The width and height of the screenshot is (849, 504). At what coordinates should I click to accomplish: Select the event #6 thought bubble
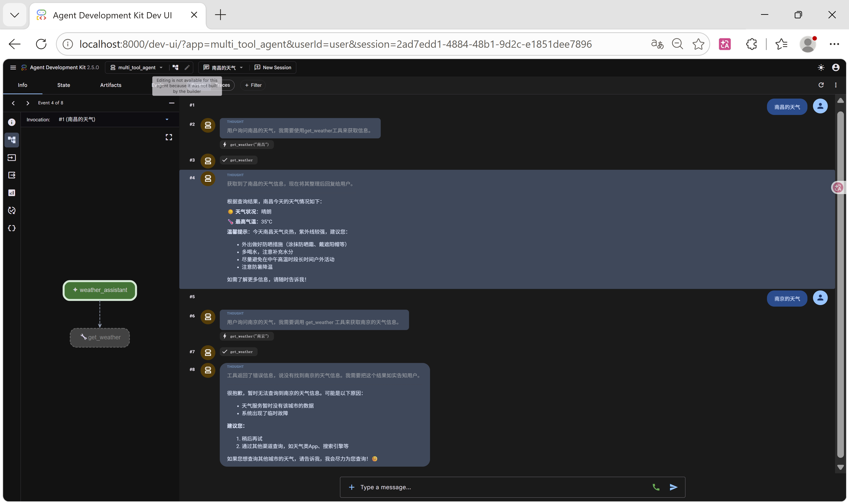(x=314, y=320)
